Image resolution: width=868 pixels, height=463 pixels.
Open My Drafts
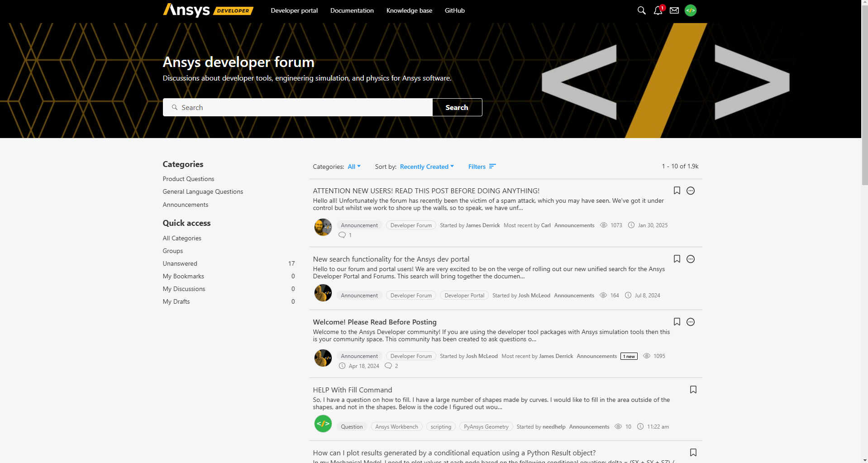[176, 301]
